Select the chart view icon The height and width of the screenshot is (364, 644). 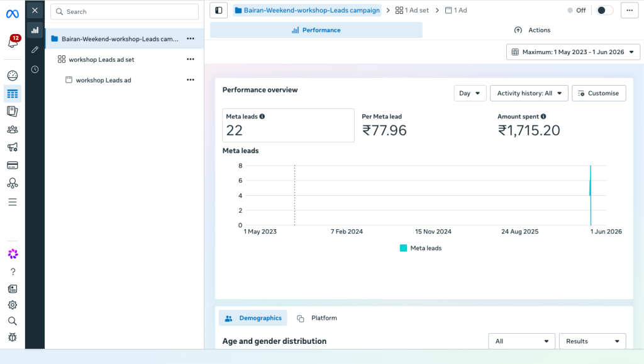(35, 30)
